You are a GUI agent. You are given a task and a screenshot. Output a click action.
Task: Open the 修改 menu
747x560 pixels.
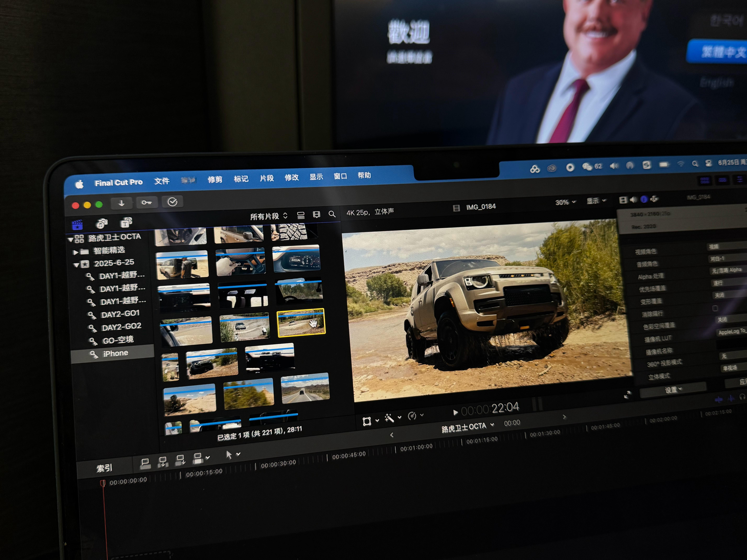292,177
